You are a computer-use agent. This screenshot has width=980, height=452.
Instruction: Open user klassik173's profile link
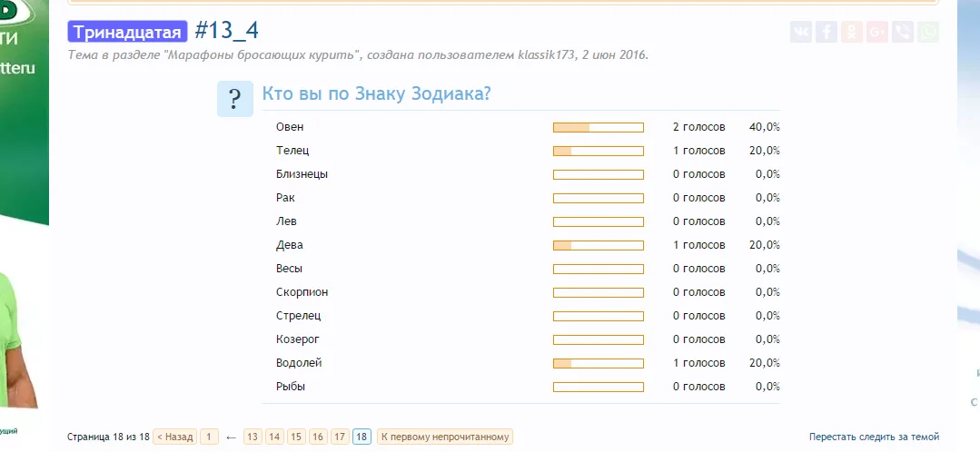tap(546, 55)
